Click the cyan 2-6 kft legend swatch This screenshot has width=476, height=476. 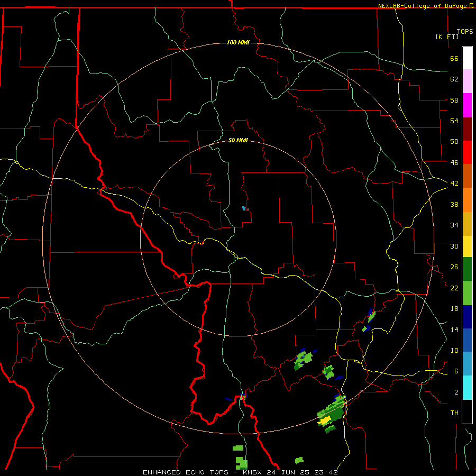click(x=467, y=388)
